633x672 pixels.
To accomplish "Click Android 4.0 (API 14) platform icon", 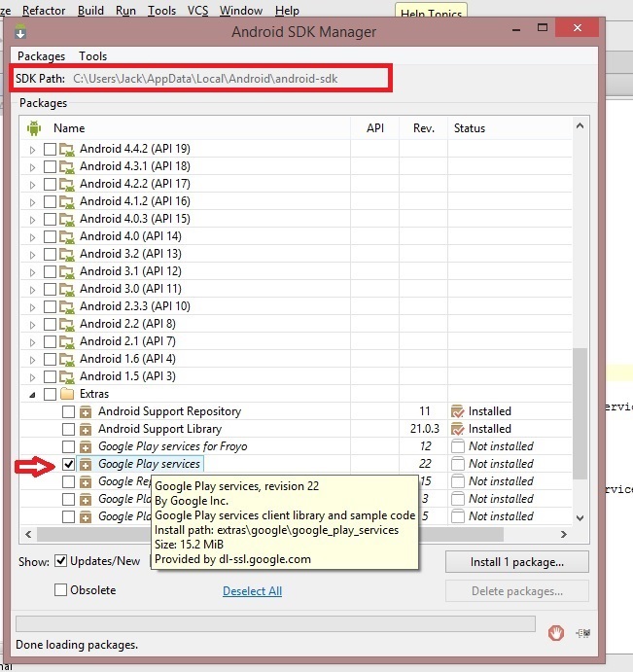I will point(67,236).
